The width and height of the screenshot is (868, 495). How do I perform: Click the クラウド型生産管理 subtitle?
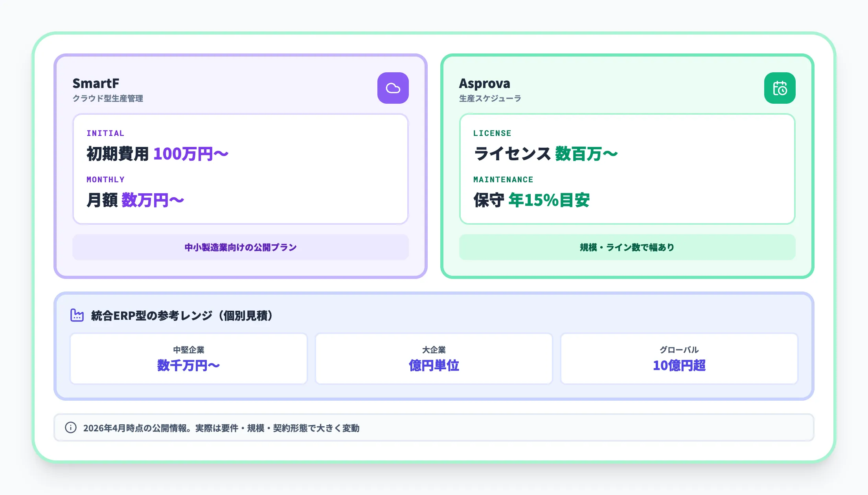[108, 98]
